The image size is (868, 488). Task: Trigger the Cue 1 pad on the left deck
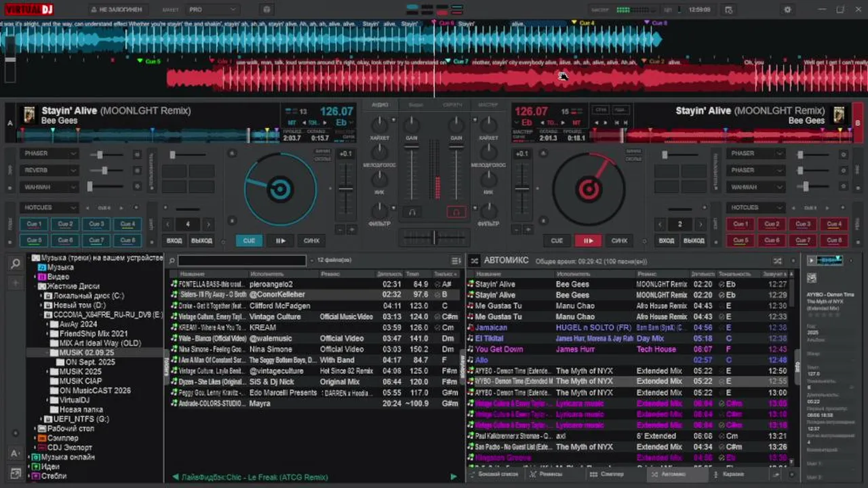35,224
